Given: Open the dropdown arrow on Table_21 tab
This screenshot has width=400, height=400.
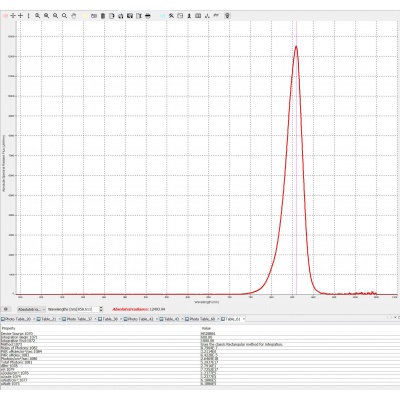Looking at the screenshot, I should point(59,319).
